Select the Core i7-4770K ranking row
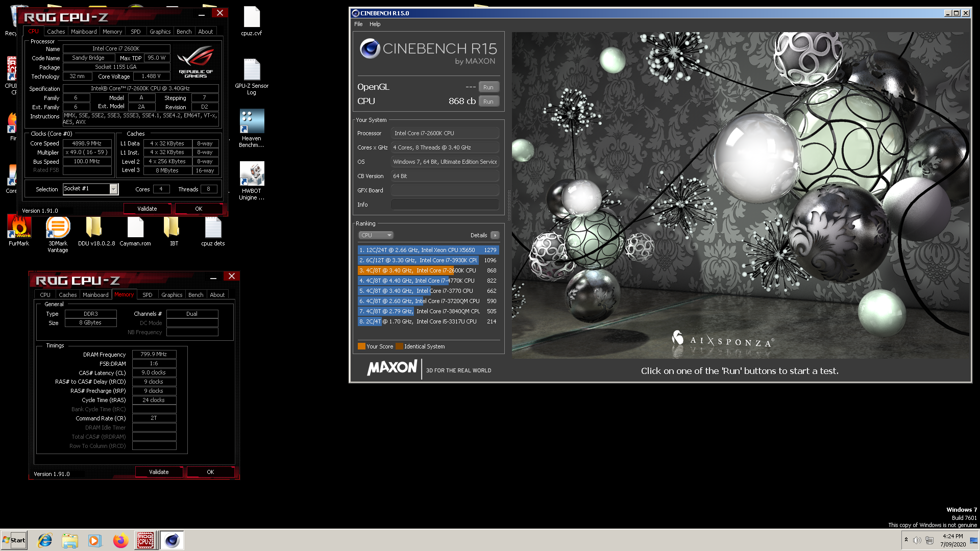Image resolution: width=980 pixels, height=551 pixels. 428,281
